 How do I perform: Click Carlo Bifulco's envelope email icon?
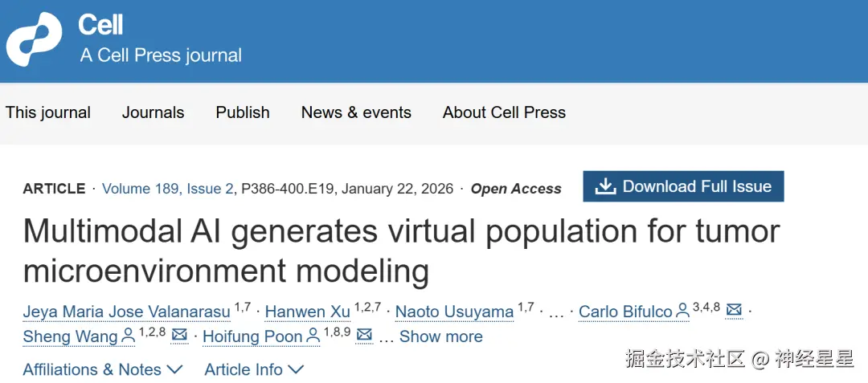(x=733, y=311)
